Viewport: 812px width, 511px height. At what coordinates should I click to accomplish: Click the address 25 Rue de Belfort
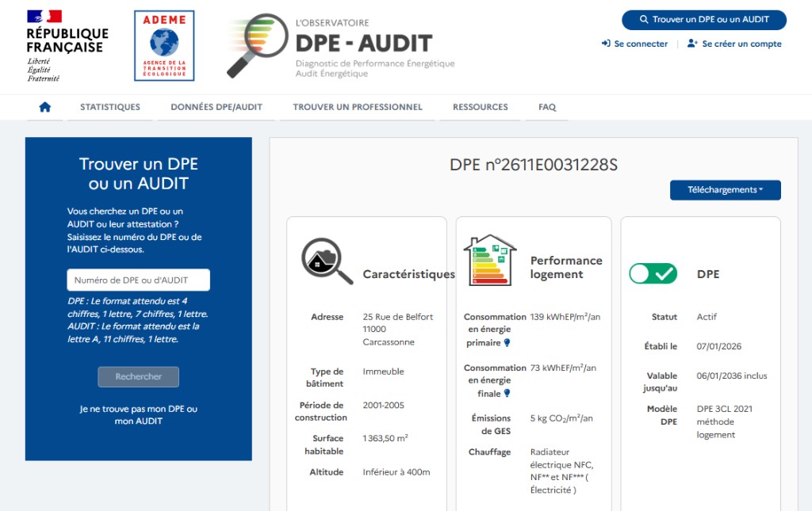[398, 329]
